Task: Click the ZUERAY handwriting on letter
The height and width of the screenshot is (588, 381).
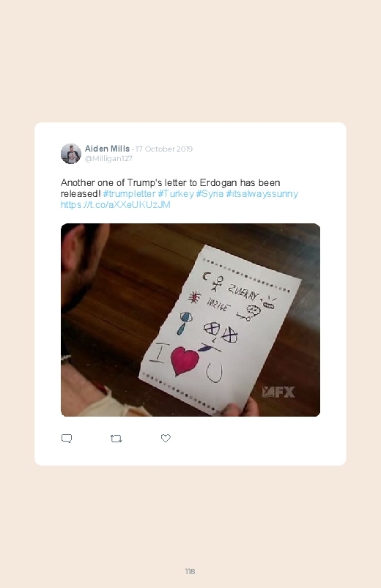Action: (x=243, y=291)
